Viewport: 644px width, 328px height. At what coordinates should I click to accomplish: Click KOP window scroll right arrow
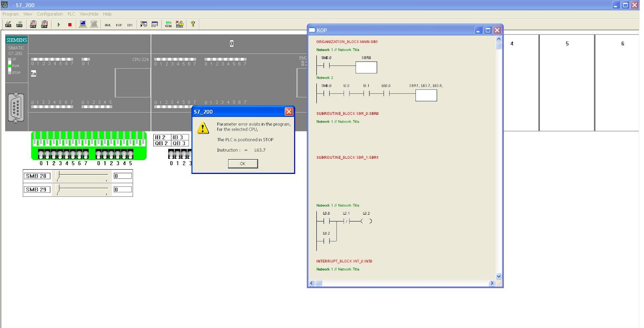click(492, 283)
